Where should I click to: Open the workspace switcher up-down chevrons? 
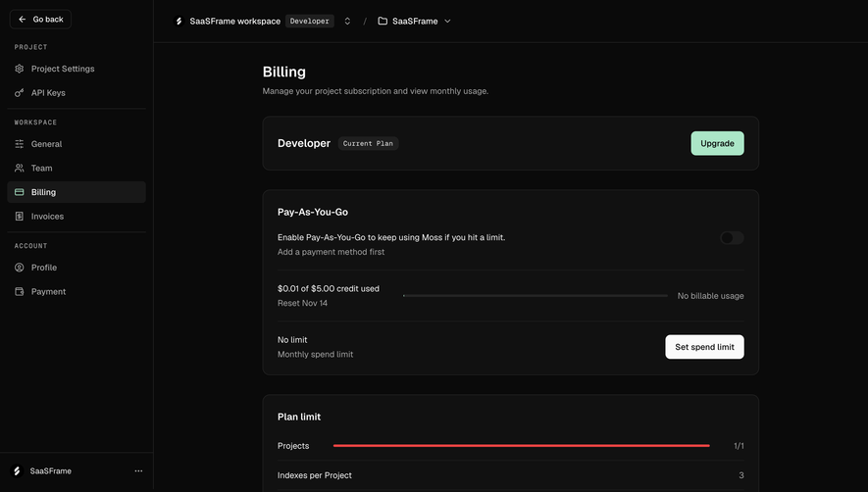click(347, 21)
